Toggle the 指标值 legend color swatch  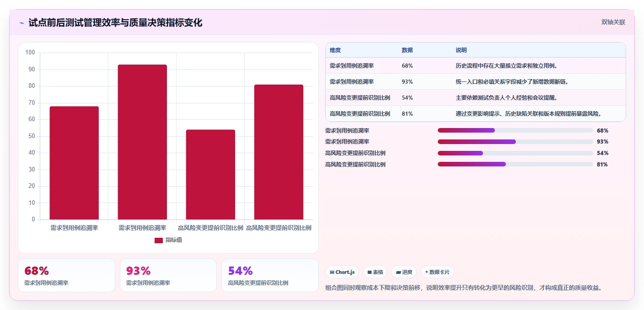click(x=158, y=240)
